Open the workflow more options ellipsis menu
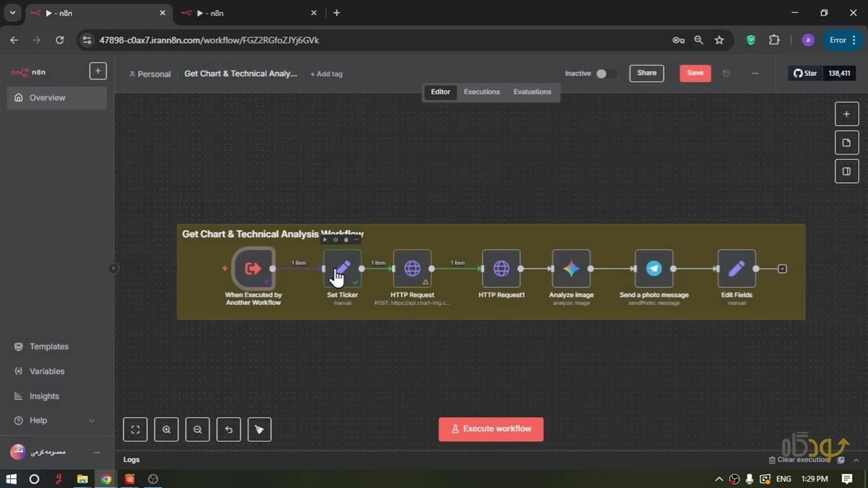Viewport: 868px width, 488px height. click(x=755, y=73)
